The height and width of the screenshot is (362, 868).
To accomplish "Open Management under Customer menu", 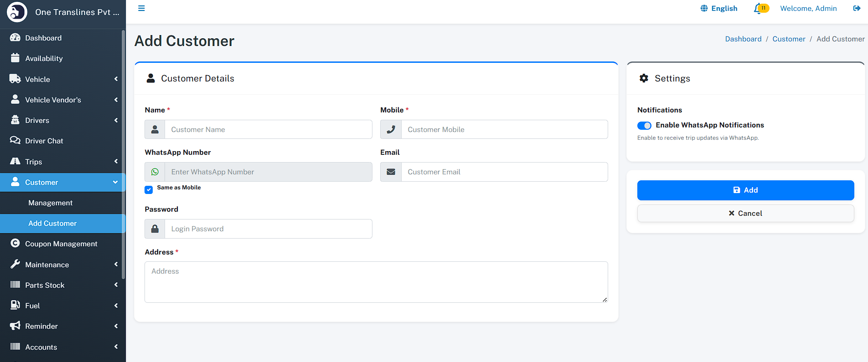I will [50, 203].
